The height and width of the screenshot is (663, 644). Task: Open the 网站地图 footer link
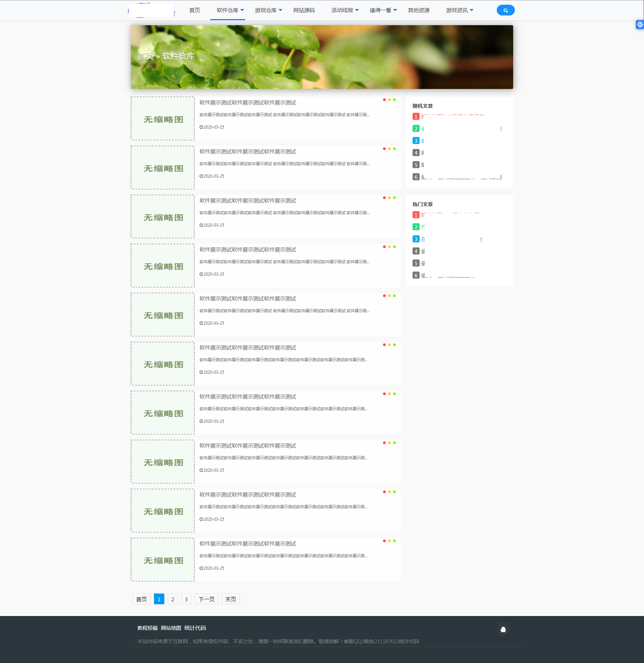coord(171,628)
